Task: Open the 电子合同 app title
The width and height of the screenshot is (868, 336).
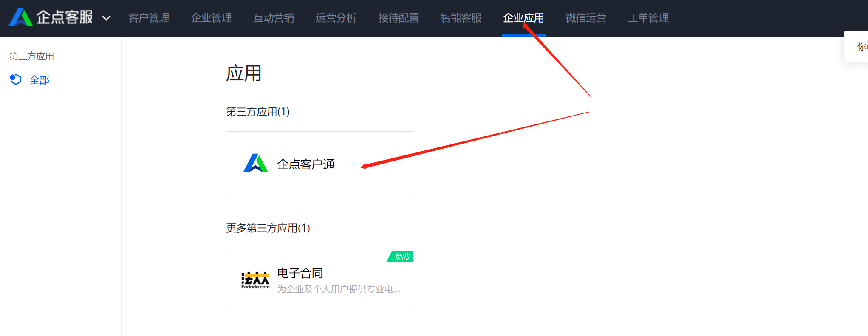Action: (x=300, y=273)
